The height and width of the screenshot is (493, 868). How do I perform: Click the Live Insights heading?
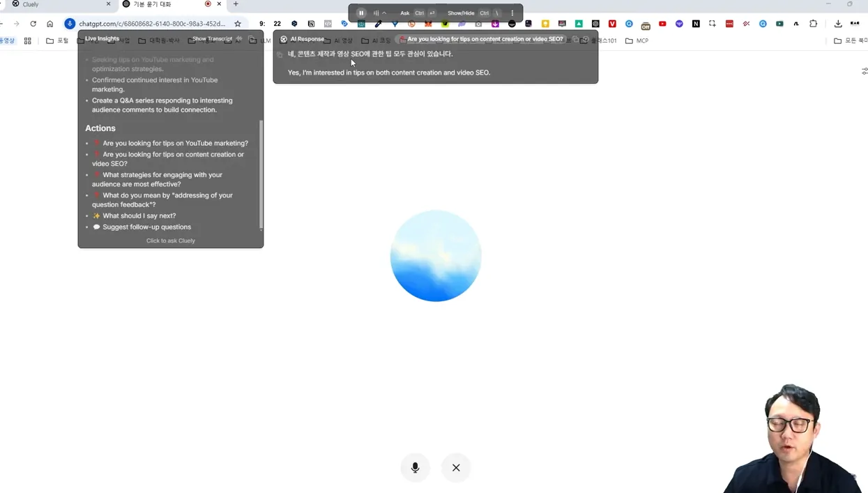point(102,38)
